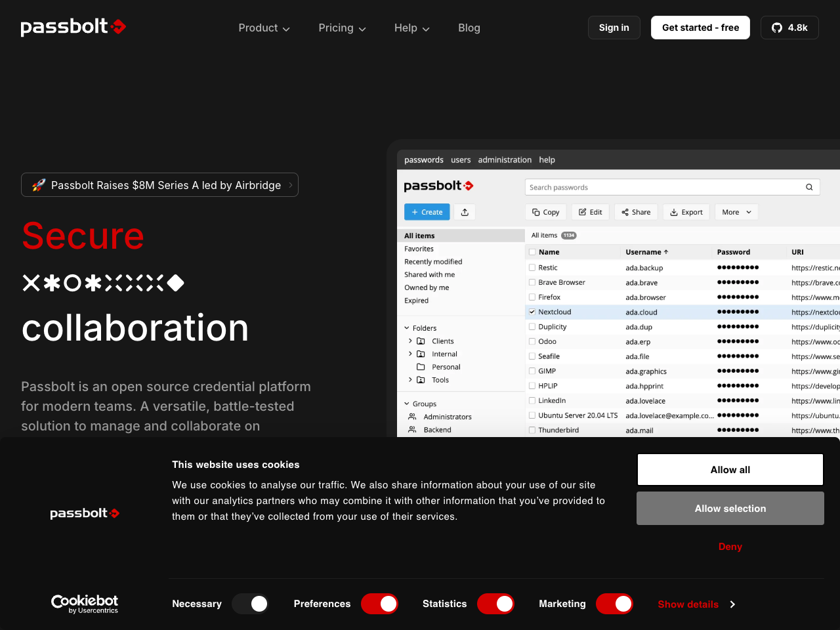Select Favorites filter in sidebar

click(419, 249)
